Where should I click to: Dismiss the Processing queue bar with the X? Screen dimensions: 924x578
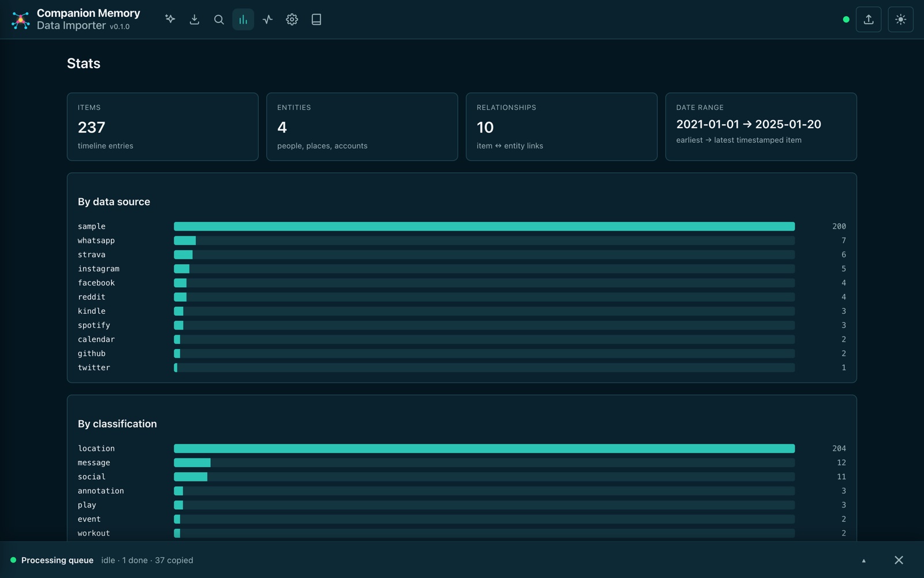pyautogui.click(x=899, y=560)
